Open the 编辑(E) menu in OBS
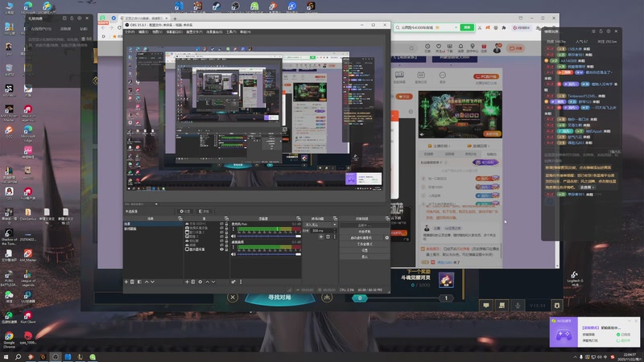This screenshot has width=644, height=362. 143,31
